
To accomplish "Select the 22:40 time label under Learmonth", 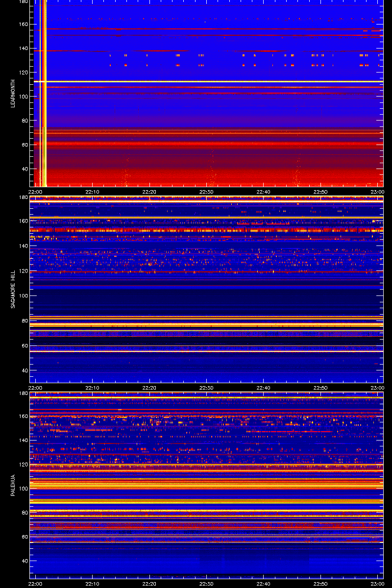I will coord(263,192).
